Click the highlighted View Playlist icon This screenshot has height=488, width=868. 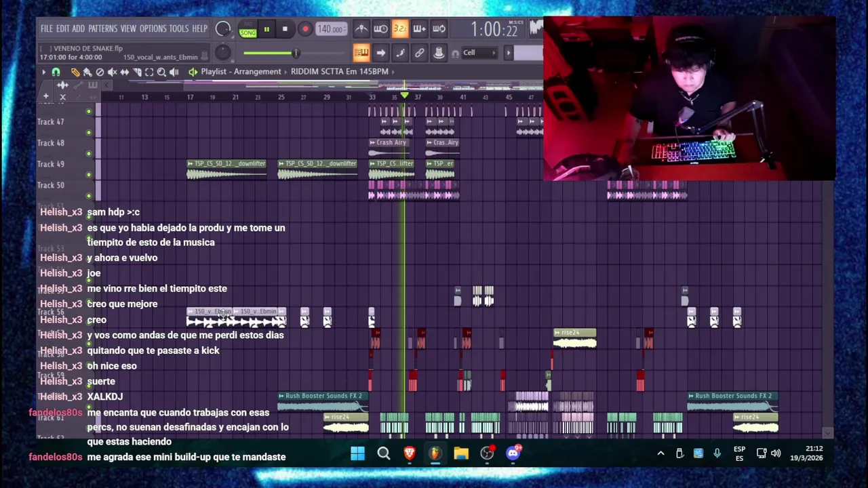(x=361, y=53)
